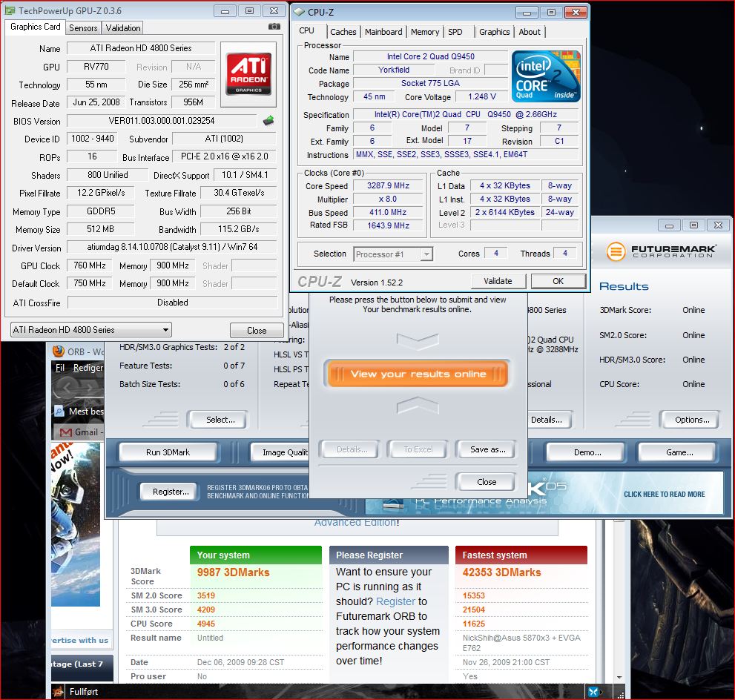Viewport: 735px width, 700px height.
Task: Open the Validation tab in GPU-Z
Action: pos(123,28)
